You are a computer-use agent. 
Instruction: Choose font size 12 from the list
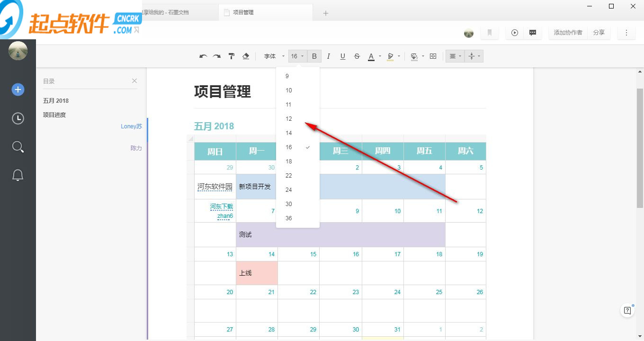coord(298,119)
